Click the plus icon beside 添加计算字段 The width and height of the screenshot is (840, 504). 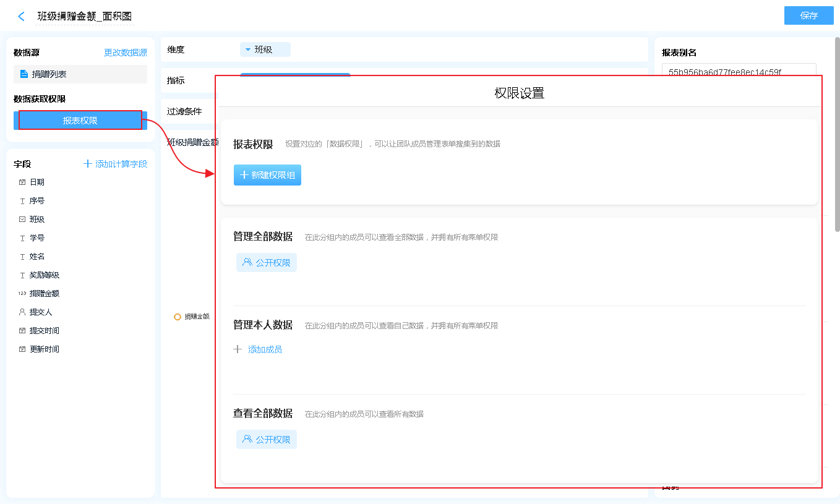coord(88,164)
